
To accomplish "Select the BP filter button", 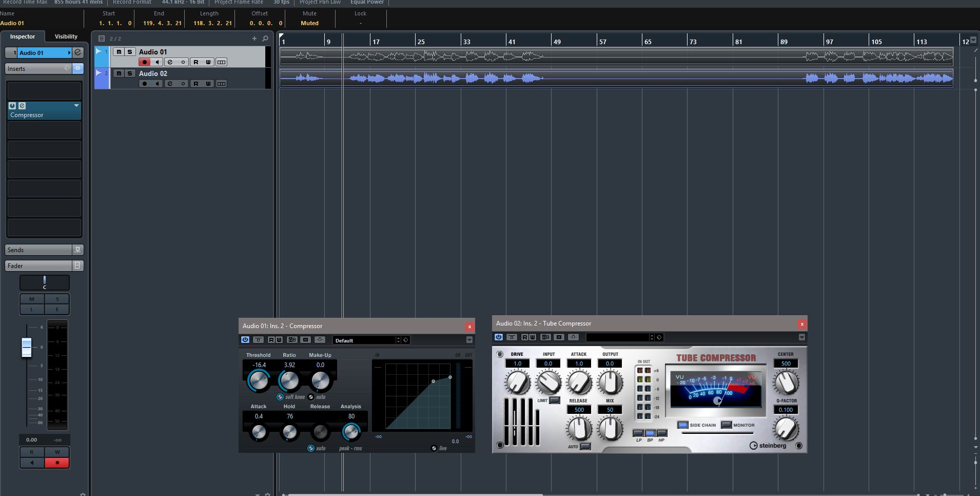I will [x=650, y=433].
